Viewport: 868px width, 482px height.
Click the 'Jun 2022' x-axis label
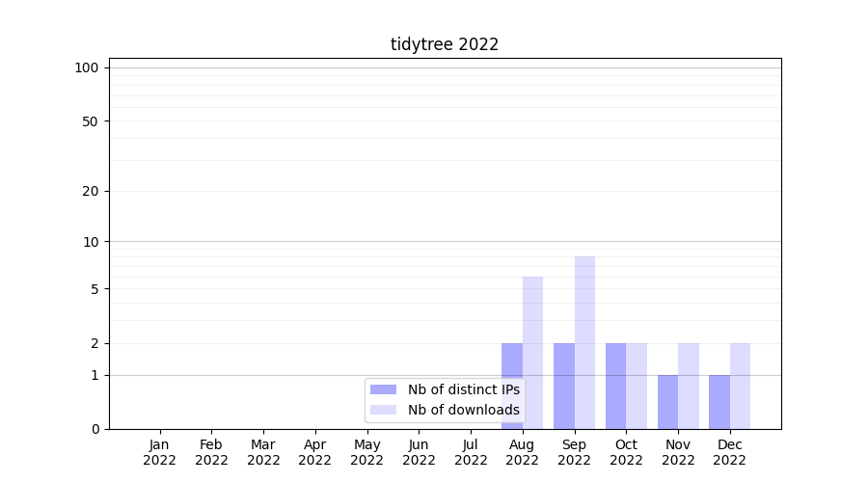419,452
